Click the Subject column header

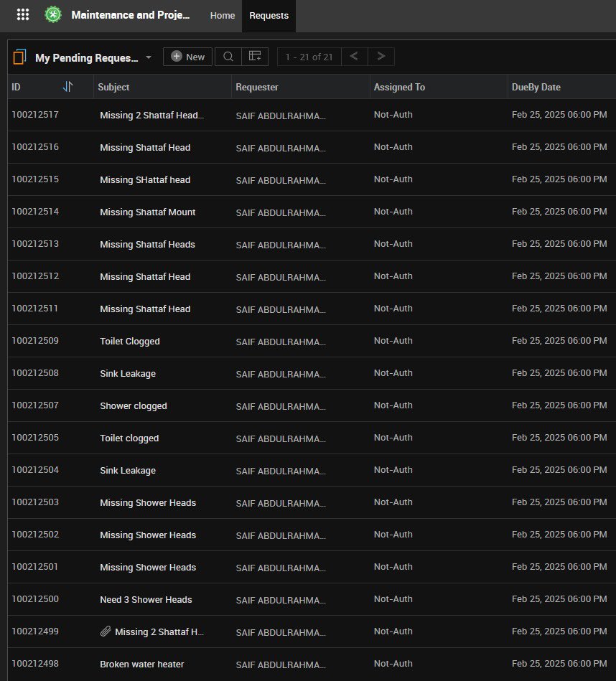(x=114, y=87)
